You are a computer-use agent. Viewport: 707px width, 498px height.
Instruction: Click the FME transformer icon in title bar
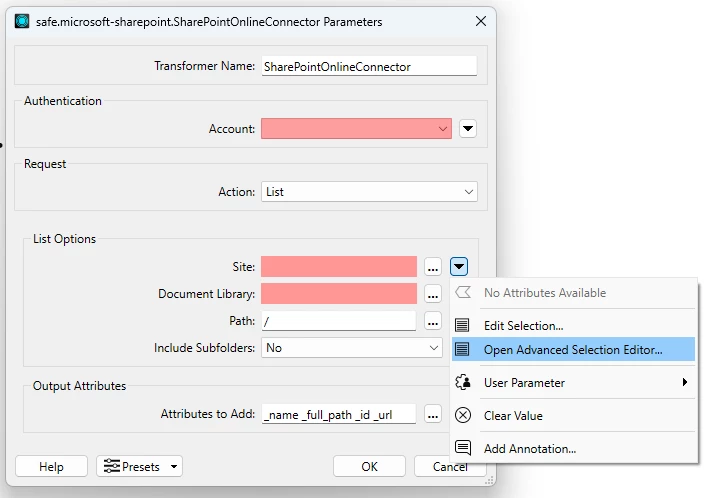coord(22,21)
